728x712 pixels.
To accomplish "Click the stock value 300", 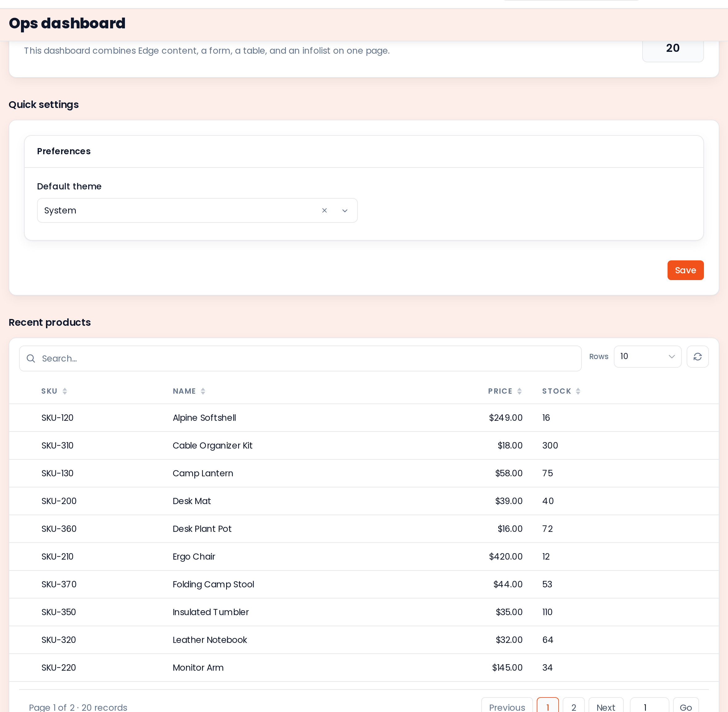I will coord(550,445).
